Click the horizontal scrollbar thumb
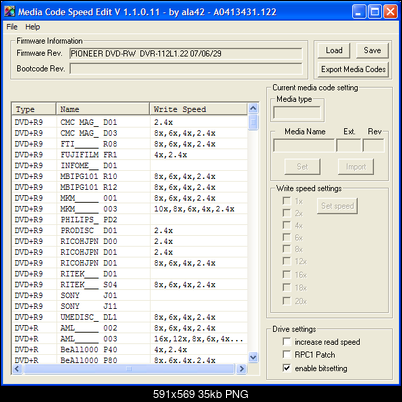This screenshot has height=402, width=402. pos(129,369)
